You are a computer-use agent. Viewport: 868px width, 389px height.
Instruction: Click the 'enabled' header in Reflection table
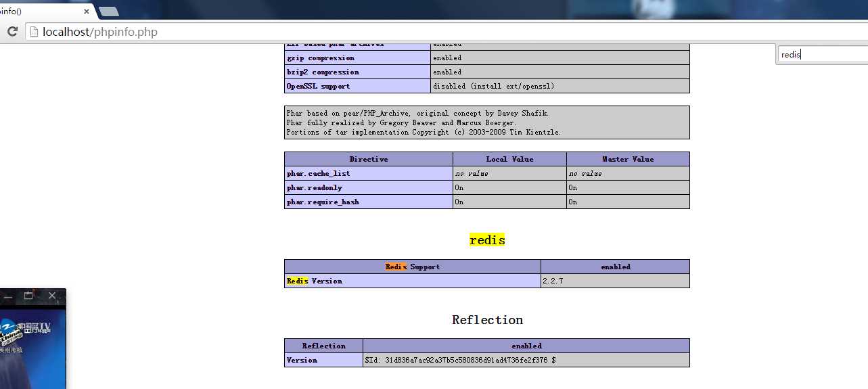(526, 346)
